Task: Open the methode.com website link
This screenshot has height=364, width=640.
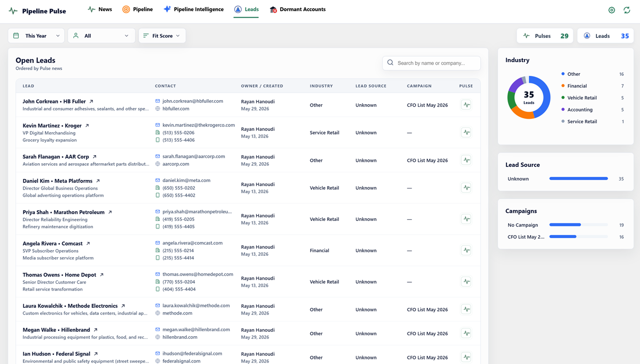Action: click(x=177, y=313)
